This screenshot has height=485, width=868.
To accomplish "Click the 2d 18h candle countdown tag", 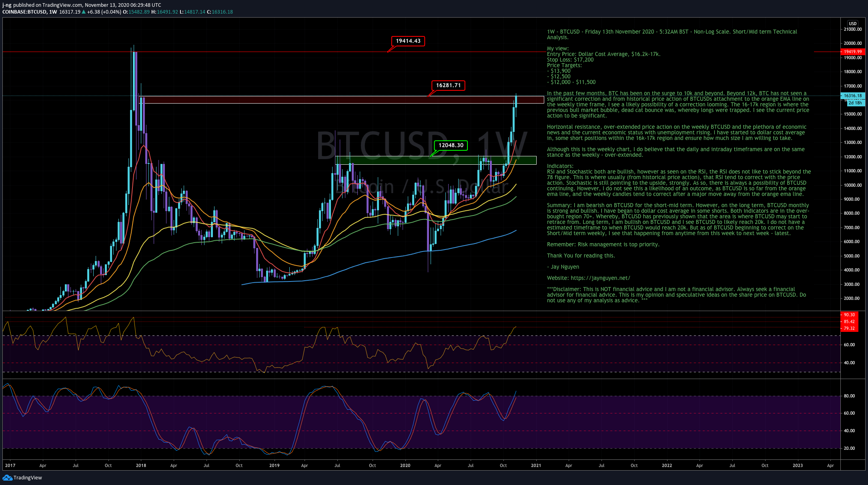I will [855, 103].
